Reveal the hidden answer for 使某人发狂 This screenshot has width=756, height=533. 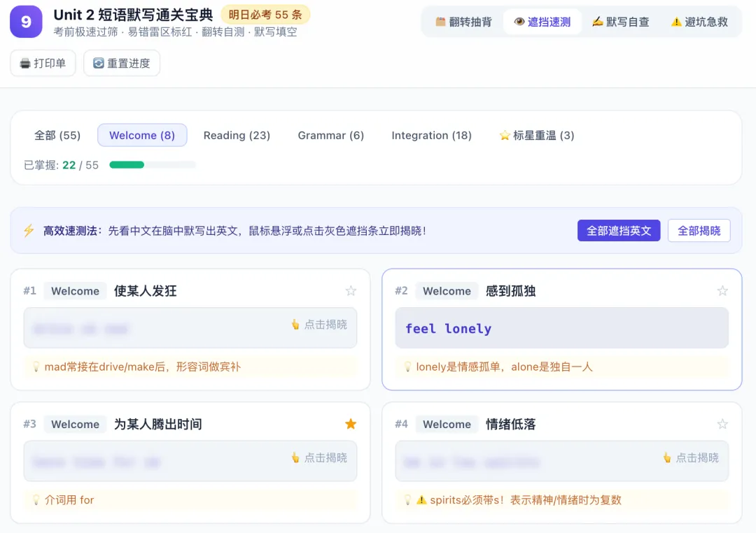190,327
